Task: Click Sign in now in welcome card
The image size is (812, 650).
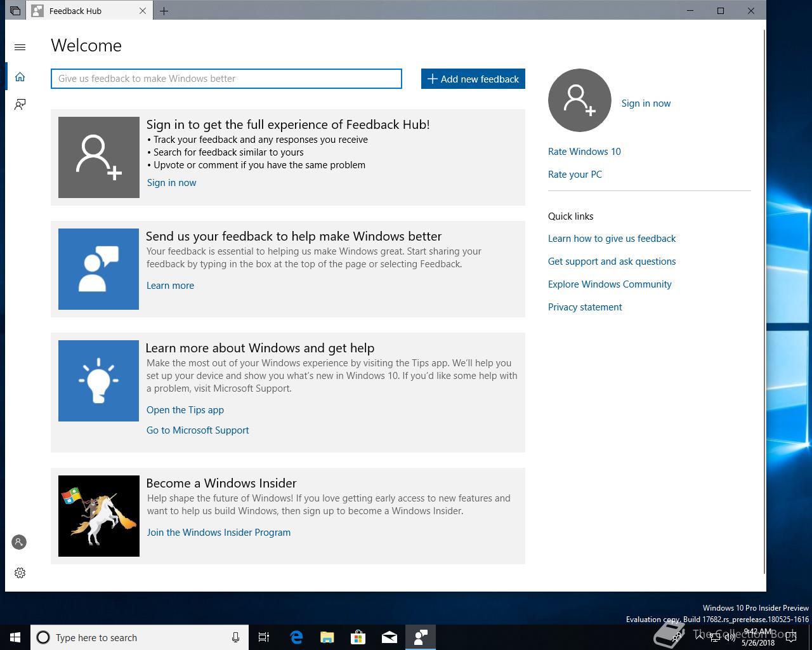Action: click(x=171, y=183)
